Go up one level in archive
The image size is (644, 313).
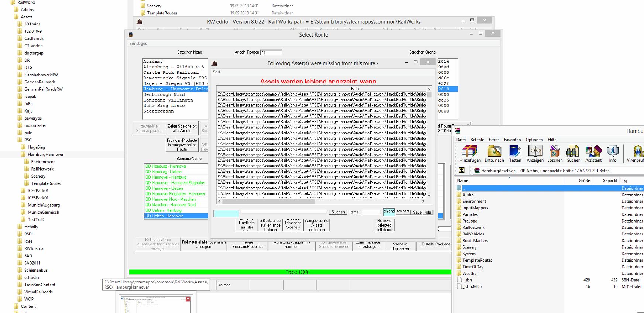(462, 170)
